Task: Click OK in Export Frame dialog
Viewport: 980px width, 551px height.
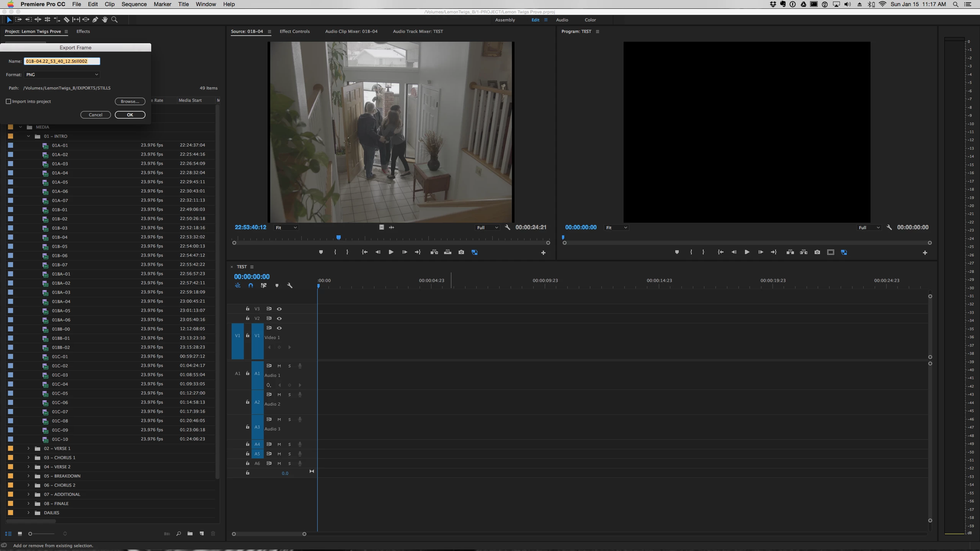Action: (130, 115)
